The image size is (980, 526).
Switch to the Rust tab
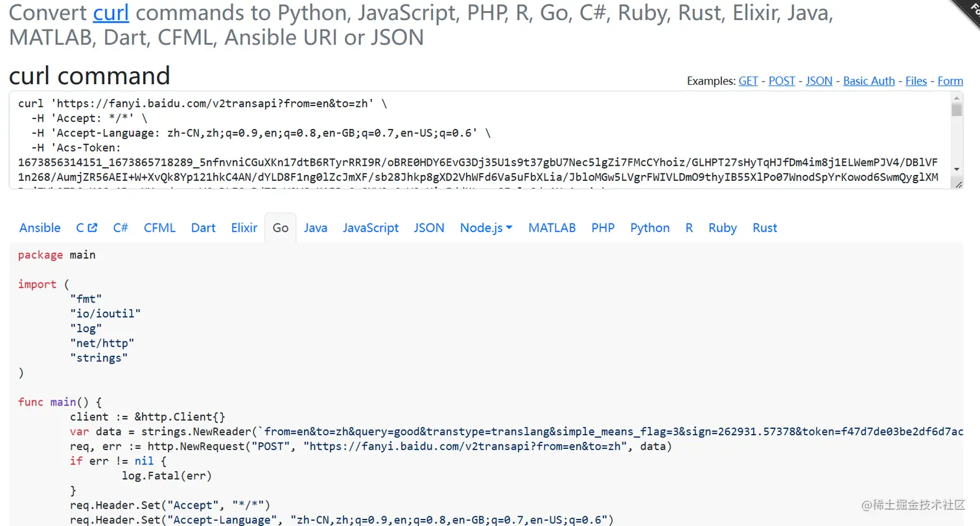coord(765,228)
